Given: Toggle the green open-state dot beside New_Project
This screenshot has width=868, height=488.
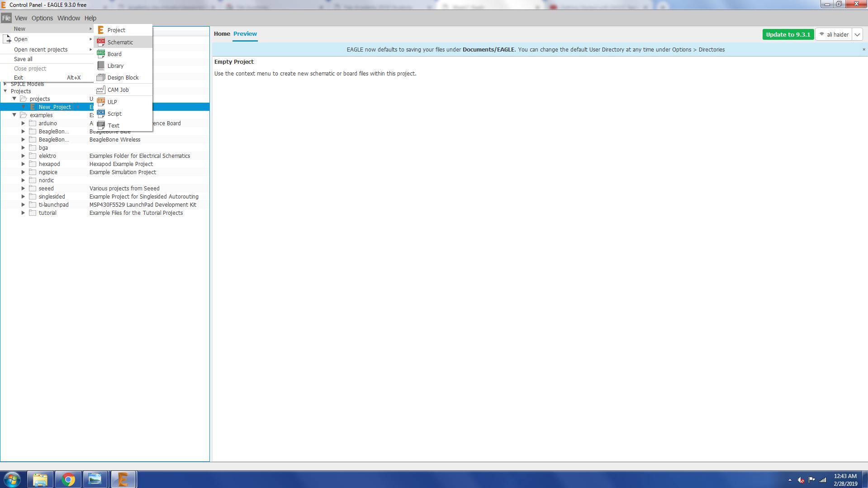Looking at the screenshot, I should coord(78,107).
